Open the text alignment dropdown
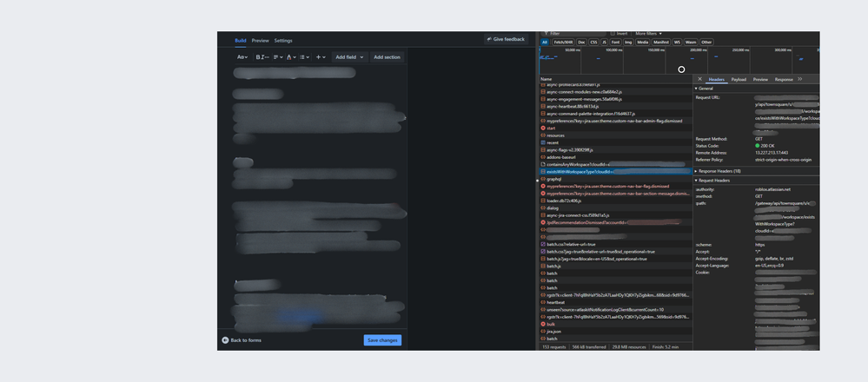 277,57
